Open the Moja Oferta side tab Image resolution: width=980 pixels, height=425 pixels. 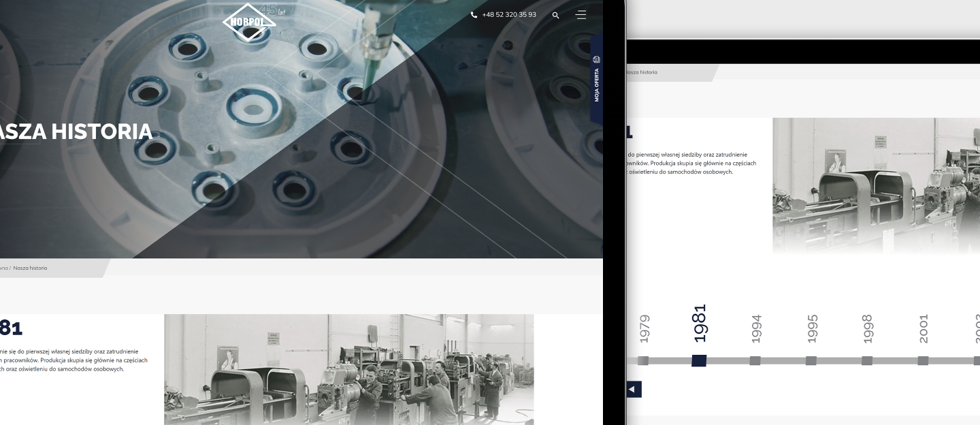click(597, 85)
